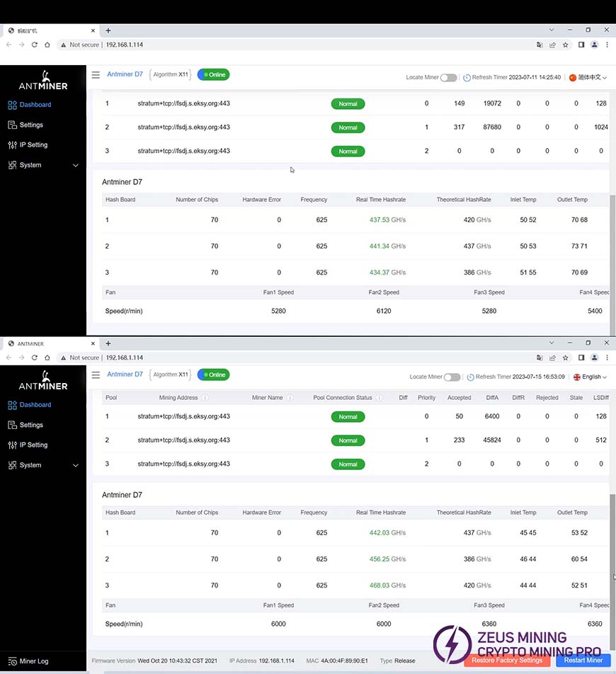Click the Restore Factory Settings button
This screenshot has height=674, width=616.
tap(506, 660)
